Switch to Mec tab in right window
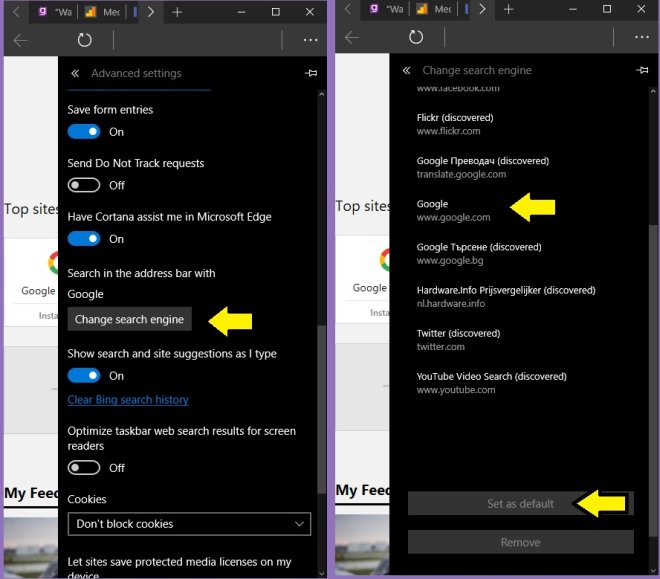The height and width of the screenshot is (579, 660). 434,9
